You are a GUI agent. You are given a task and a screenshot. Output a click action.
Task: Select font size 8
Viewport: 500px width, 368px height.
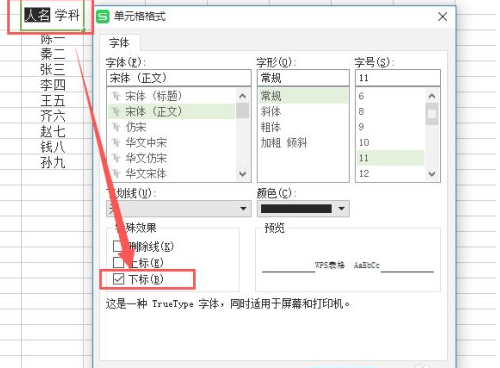pos(391,111)
